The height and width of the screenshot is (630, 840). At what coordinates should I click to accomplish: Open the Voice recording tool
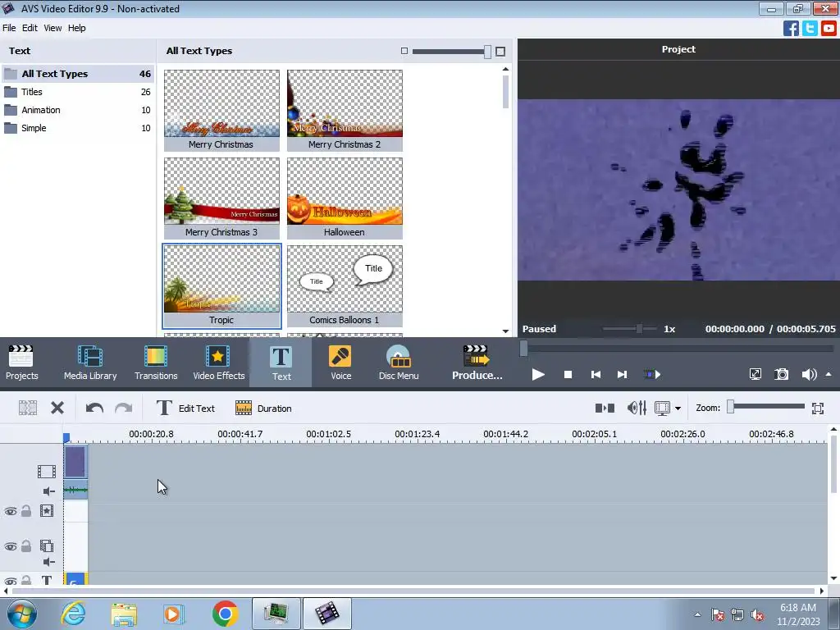pos(340,363)
